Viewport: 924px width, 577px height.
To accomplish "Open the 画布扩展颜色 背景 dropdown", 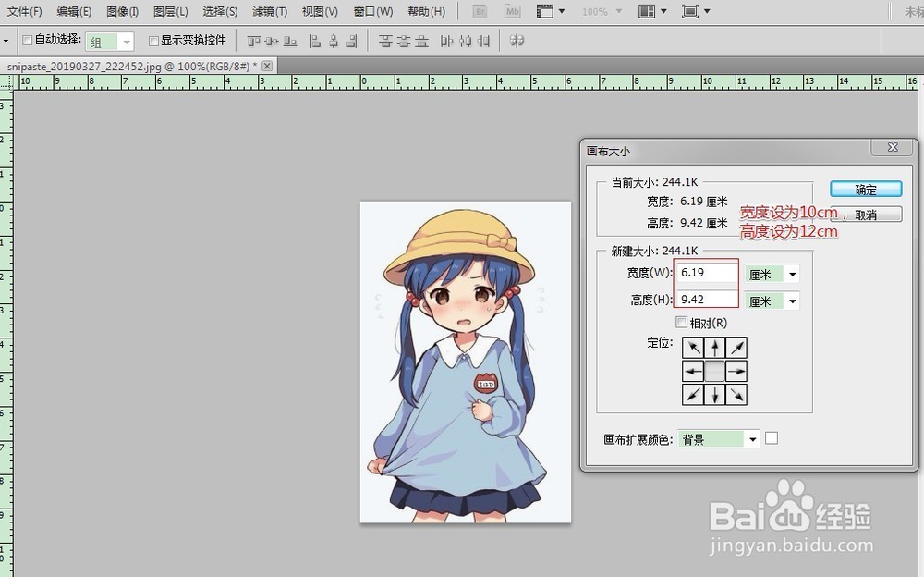I will [x=719, y=439].
